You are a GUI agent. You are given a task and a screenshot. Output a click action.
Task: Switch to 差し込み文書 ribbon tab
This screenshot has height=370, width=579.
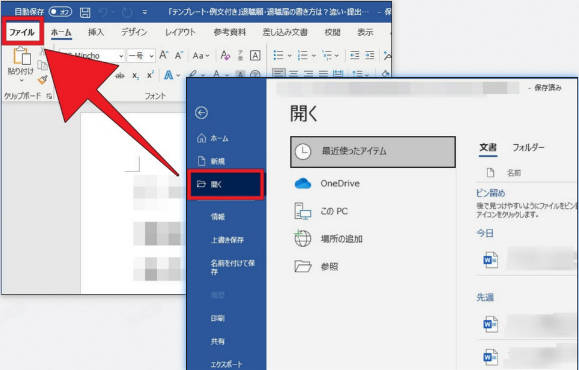[285, 32]
